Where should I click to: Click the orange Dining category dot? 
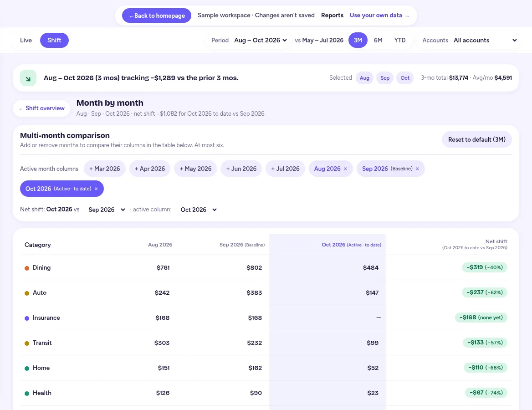[x=27, y=268]
